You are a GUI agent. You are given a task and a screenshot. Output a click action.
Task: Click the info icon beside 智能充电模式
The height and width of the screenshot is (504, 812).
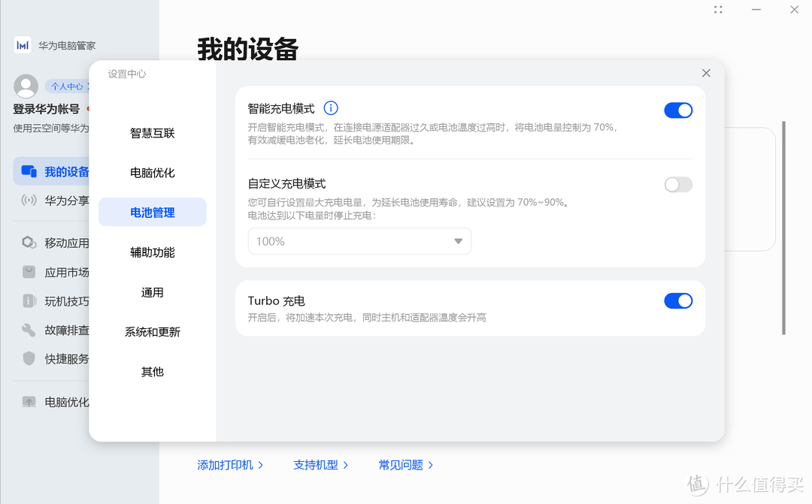(x=331, y=108)
